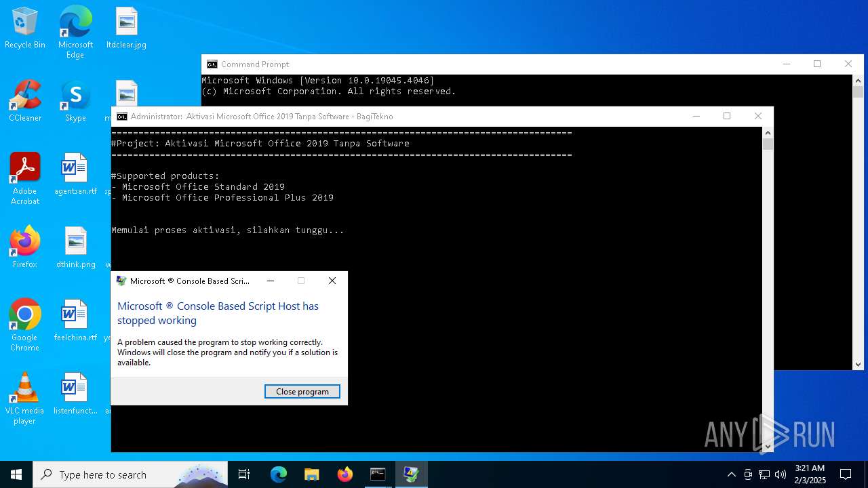This screenshot has height=488, width=868.
Task: Open VLC media player shortcut
Action: (x=25, y=399)
